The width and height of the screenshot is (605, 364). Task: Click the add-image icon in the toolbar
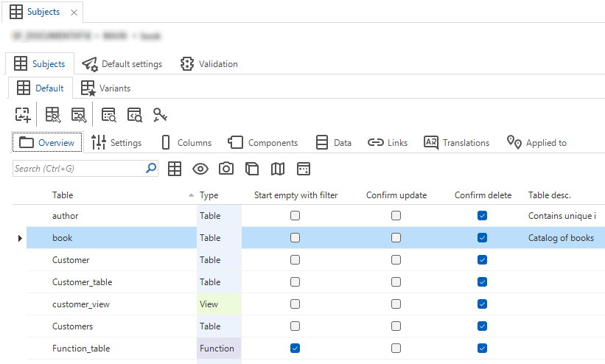[x=23, y=115]
